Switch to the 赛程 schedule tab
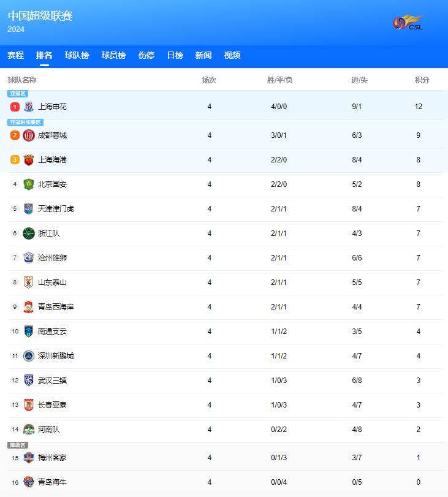The width and height of the screenshot is (448, 497). (16, 55)
